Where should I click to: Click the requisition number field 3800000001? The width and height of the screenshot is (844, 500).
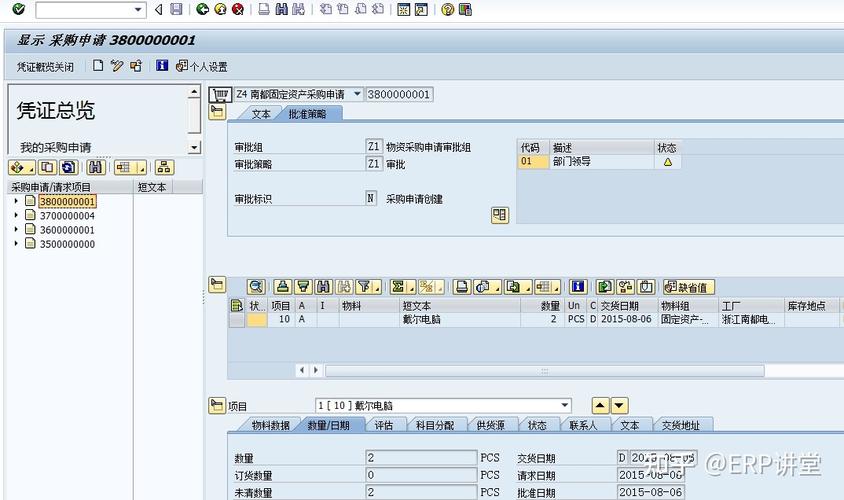pos(399,94)
